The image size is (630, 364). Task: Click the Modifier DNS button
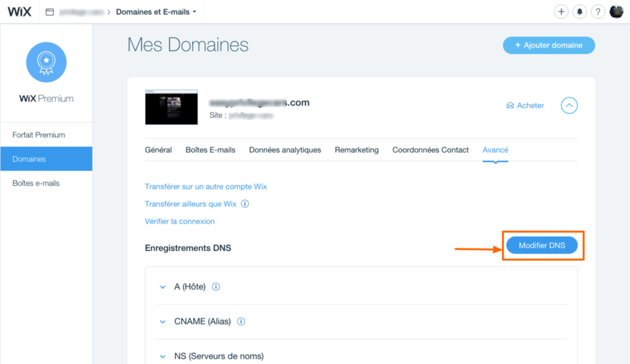coord(542,245)
